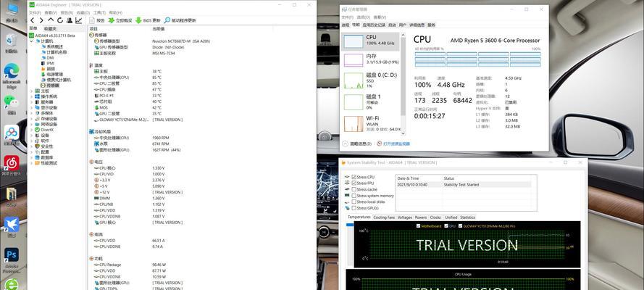
Task: Expand the 服务器 tree node
Action: point(32,102)
